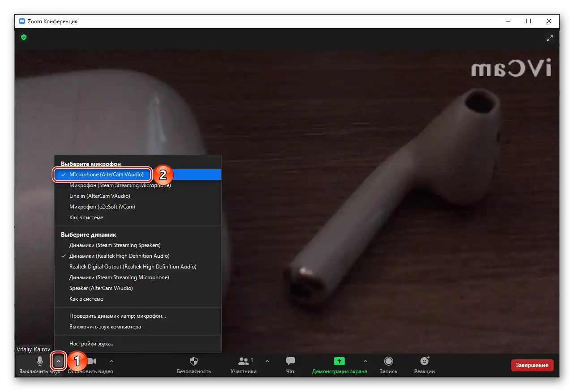The image size is (574, 392).
Task: Click the Vitaliy Kairov name label
Action: click(33, 349)
